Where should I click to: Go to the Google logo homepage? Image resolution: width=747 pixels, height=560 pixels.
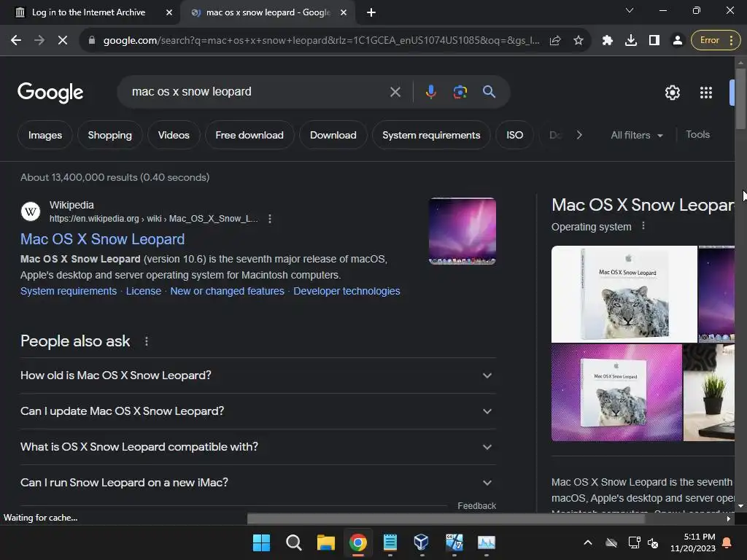(50, 92)
